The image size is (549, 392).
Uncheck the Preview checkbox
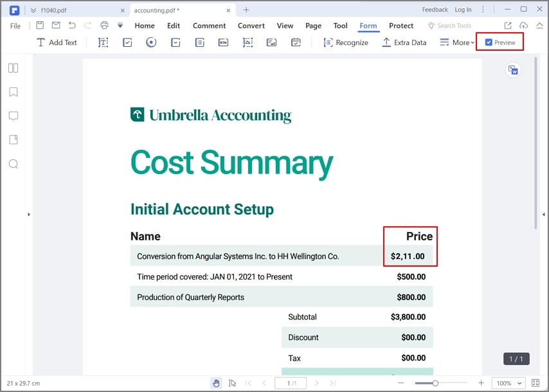(489, 42)
